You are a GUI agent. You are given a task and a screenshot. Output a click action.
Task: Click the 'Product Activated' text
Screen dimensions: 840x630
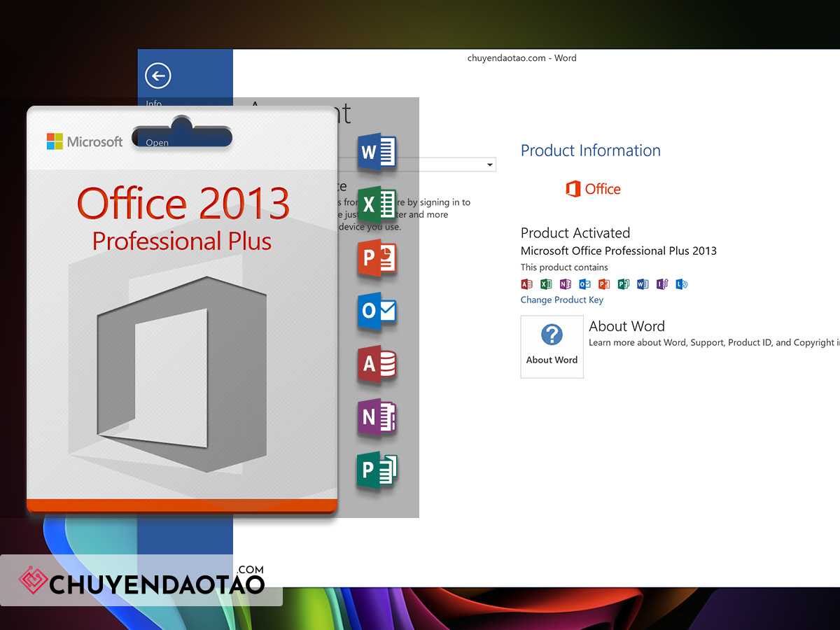pos(575,233)
